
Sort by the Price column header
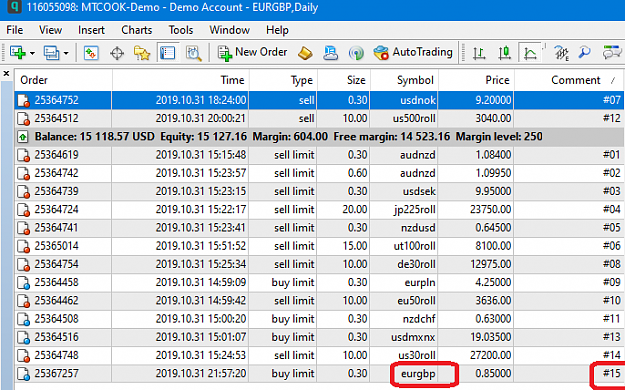pyautogui.click(x=476, y=80)
